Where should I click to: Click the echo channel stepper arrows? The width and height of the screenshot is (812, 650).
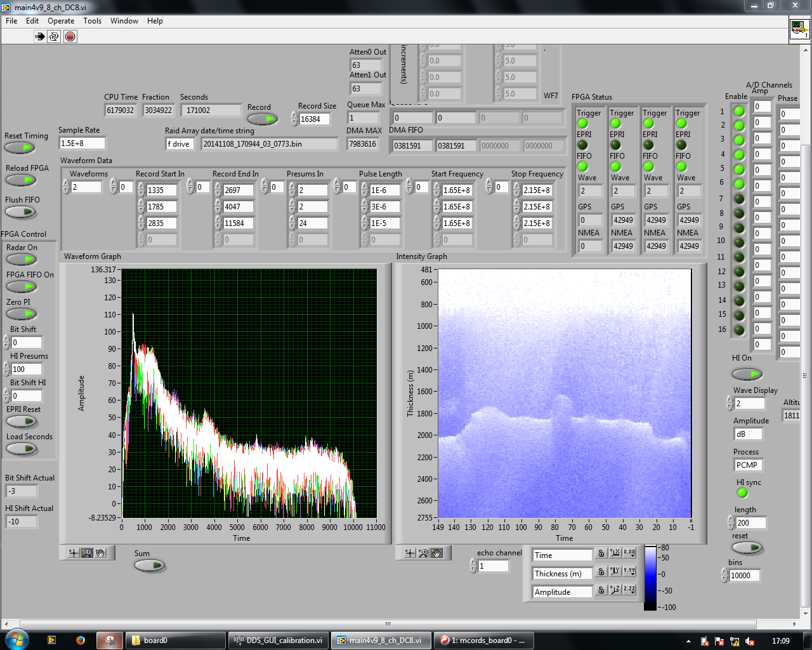point(473,566)
